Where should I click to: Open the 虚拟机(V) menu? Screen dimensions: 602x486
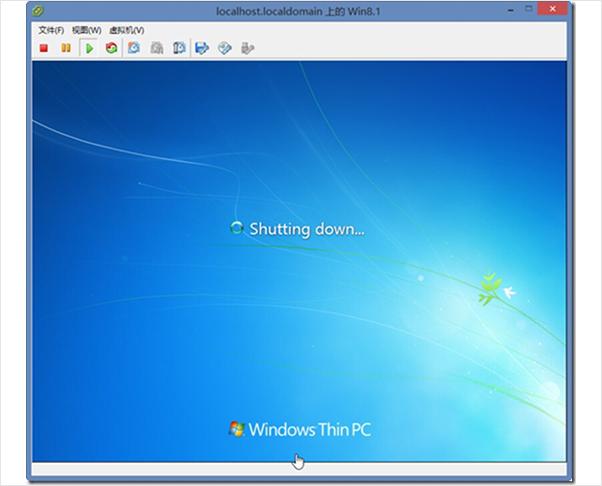(127, 30)
